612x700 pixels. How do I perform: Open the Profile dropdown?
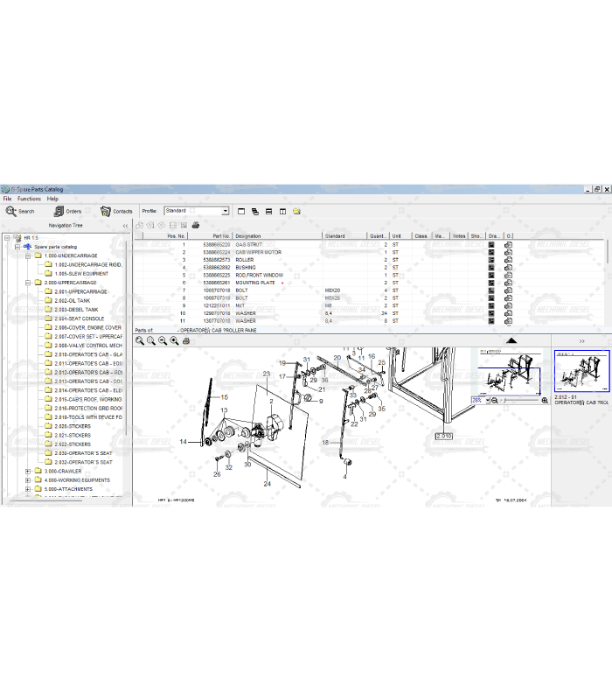225,211
